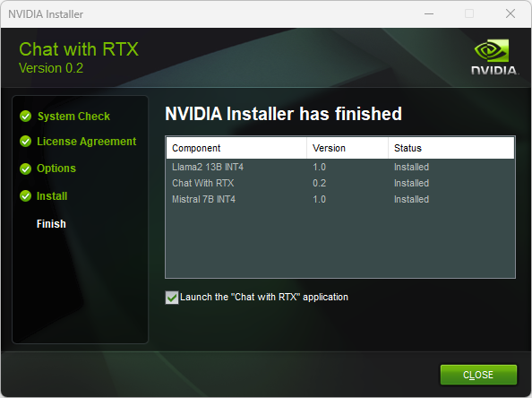Click Installed status of Mistral 7B
Image resolution: width=532 pixels, height=398 pixels.
412,199
